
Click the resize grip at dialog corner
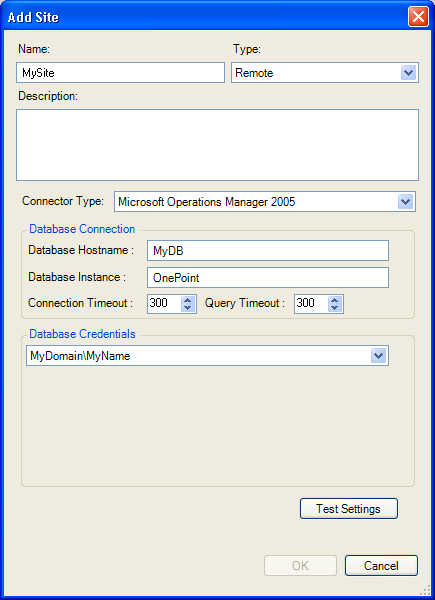427,592
